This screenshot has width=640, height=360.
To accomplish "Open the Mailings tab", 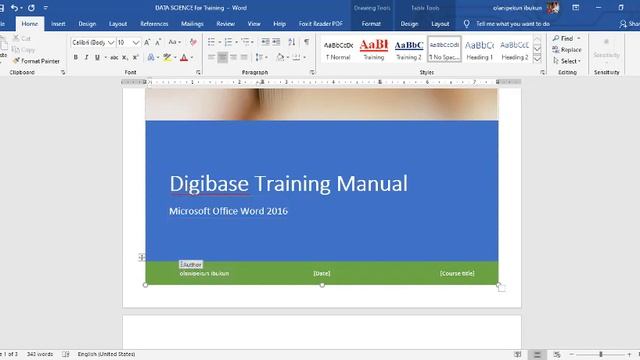I will coord(192,24).
